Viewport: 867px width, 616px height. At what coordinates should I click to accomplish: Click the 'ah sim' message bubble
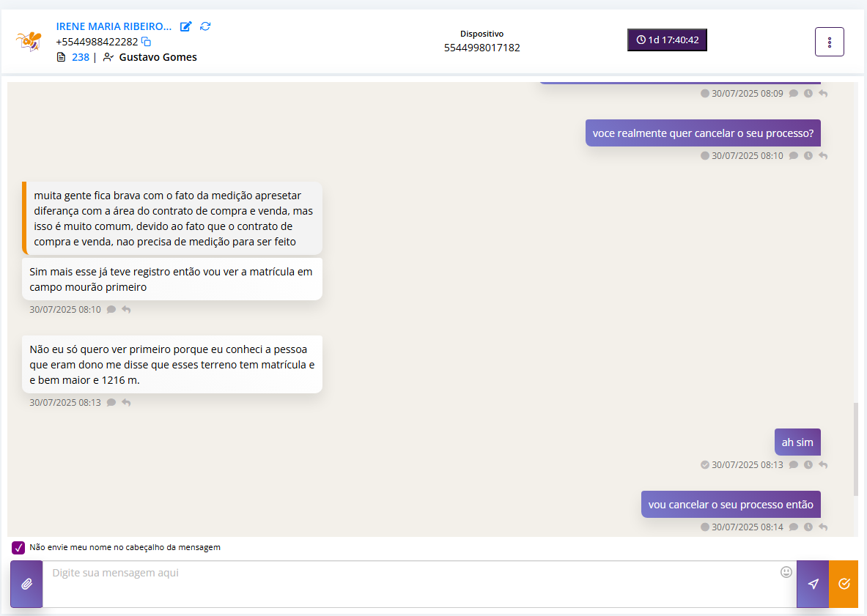797,442
